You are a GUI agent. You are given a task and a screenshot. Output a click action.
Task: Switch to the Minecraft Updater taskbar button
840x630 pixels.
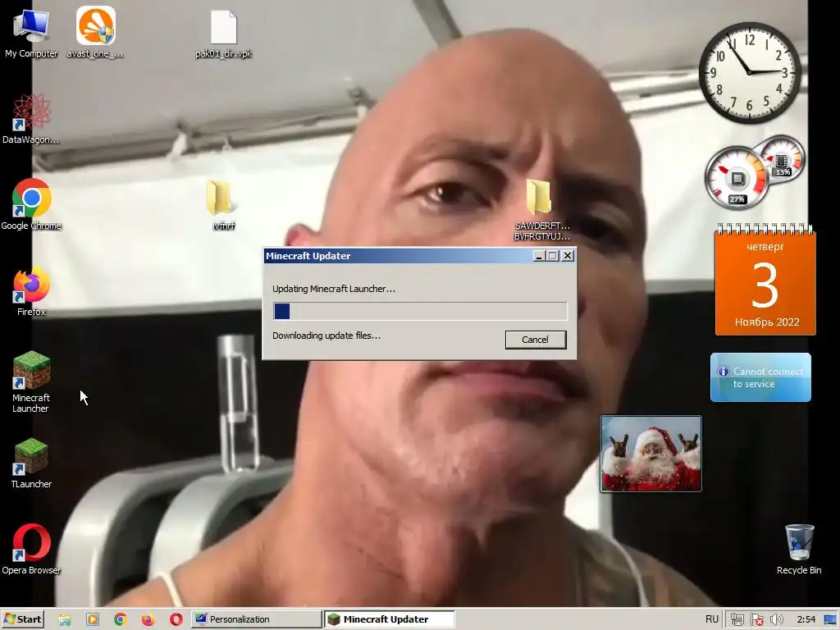(390, 619)
